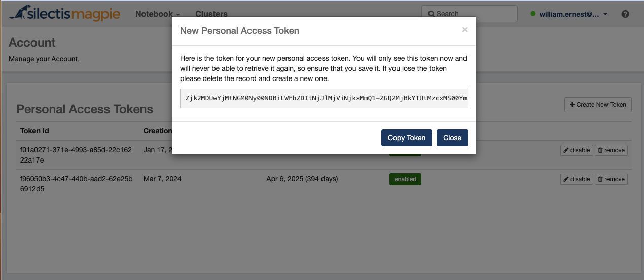The height and width of the screenshot is (280, 644).
Task: Click the Copy Token button
Action: [407, 138]
